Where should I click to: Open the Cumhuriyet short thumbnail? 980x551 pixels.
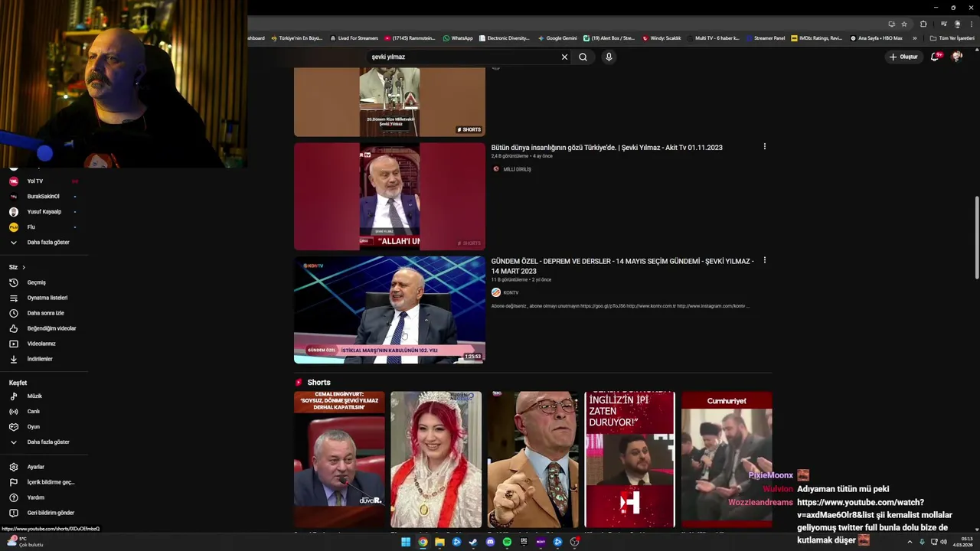pyautogui.click(x=727, y=459)
